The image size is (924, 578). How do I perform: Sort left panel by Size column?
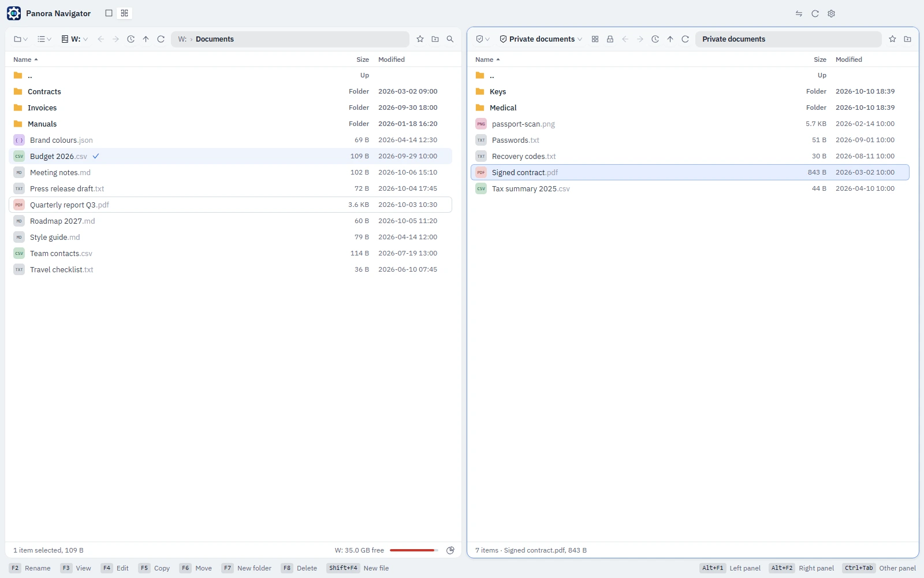click(x=363, y=60)
